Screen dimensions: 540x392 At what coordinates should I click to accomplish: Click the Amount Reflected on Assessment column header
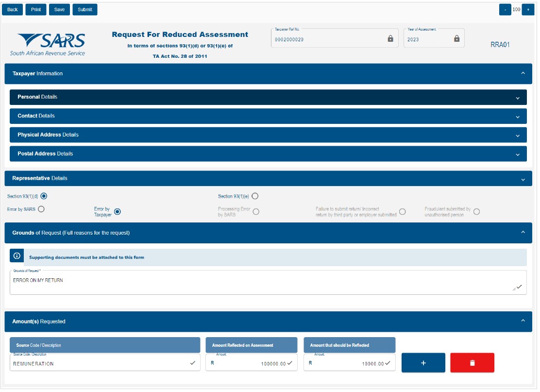coord(252,345)
